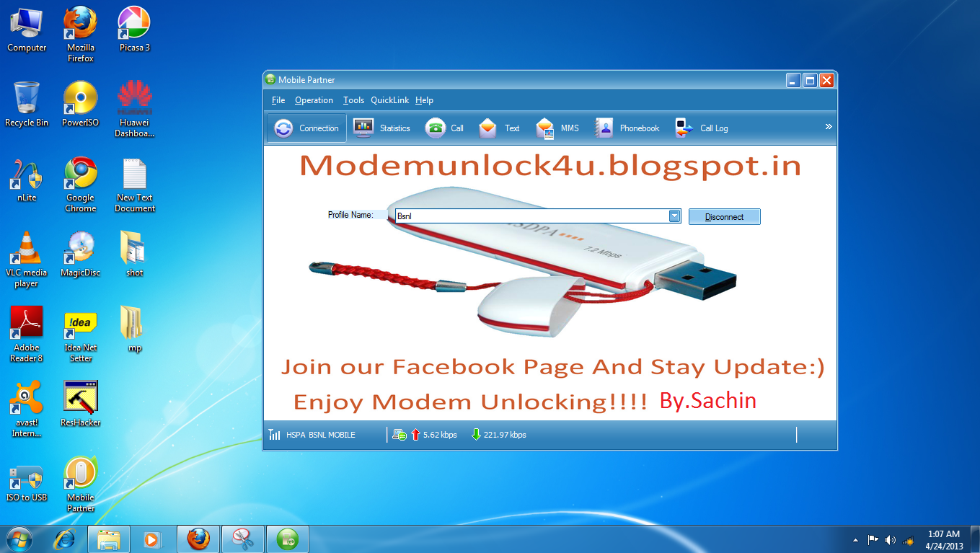Select the PowerISO desktop icon

pyautogui.click(x=81, y=105)
